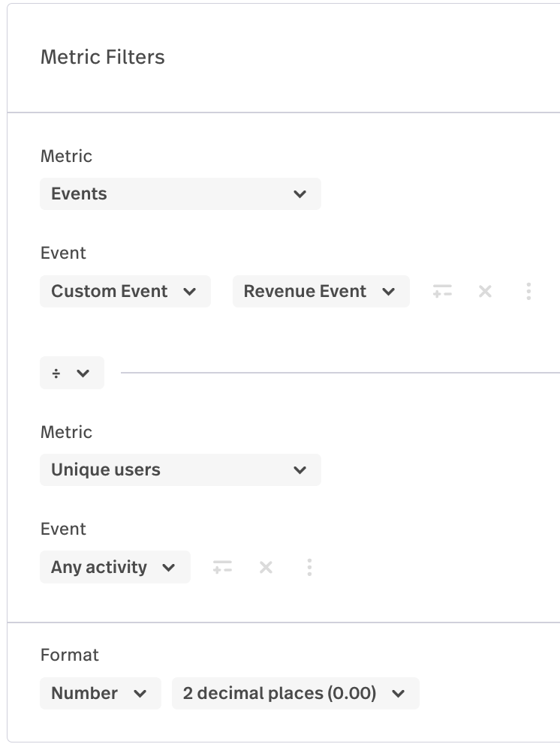Open three-dot menu beside Any activity
The height and width of the screenshot is (756, 560).
(309, 567)
